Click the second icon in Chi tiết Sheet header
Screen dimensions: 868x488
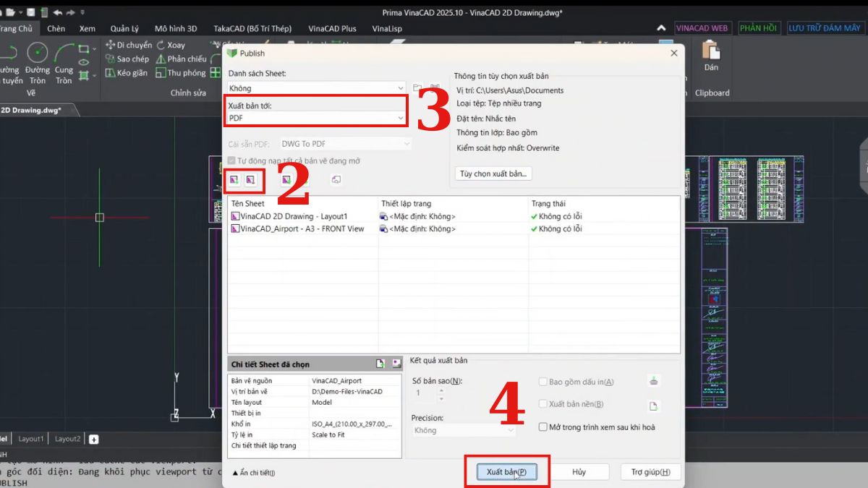tap(396, 364)
